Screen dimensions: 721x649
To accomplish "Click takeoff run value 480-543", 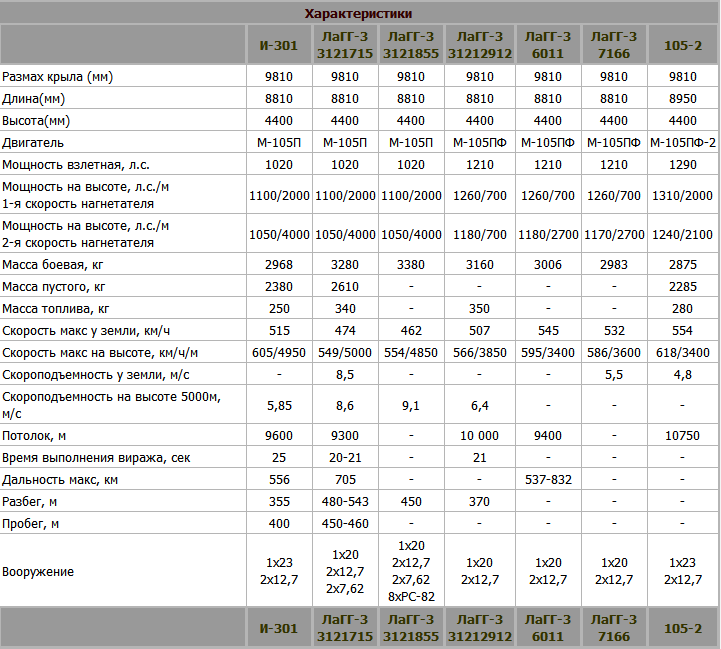I will (345, 502).
